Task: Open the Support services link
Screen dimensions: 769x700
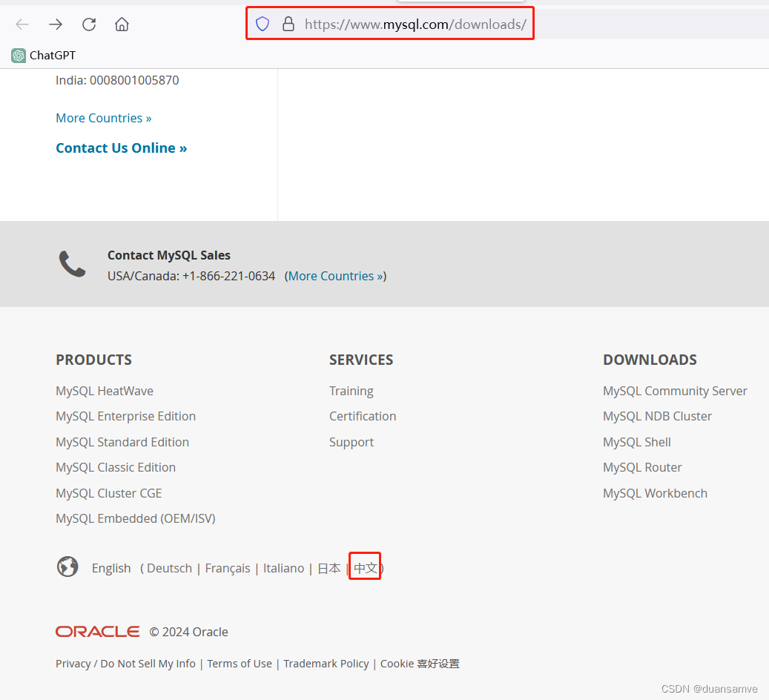Action: pyautogui.click(x=352, y=442)
